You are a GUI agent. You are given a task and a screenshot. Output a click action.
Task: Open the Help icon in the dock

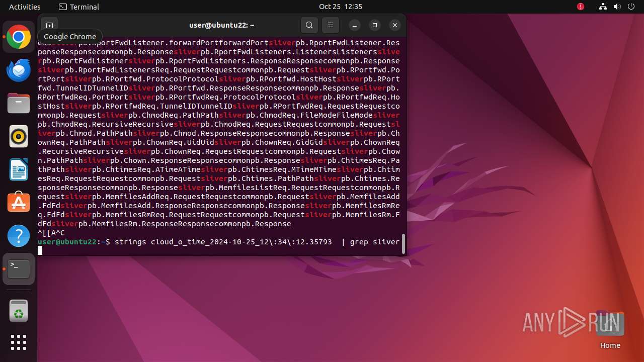[x=19, y=236]
